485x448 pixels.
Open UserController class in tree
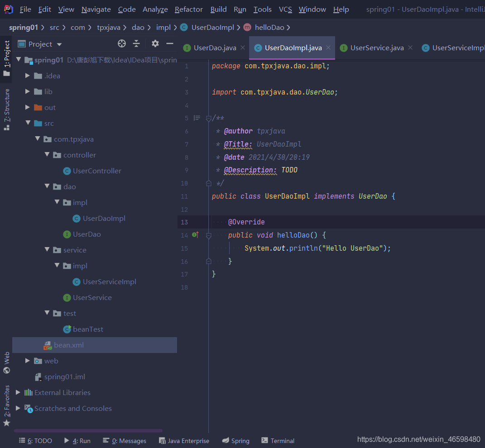click(92, 171)
